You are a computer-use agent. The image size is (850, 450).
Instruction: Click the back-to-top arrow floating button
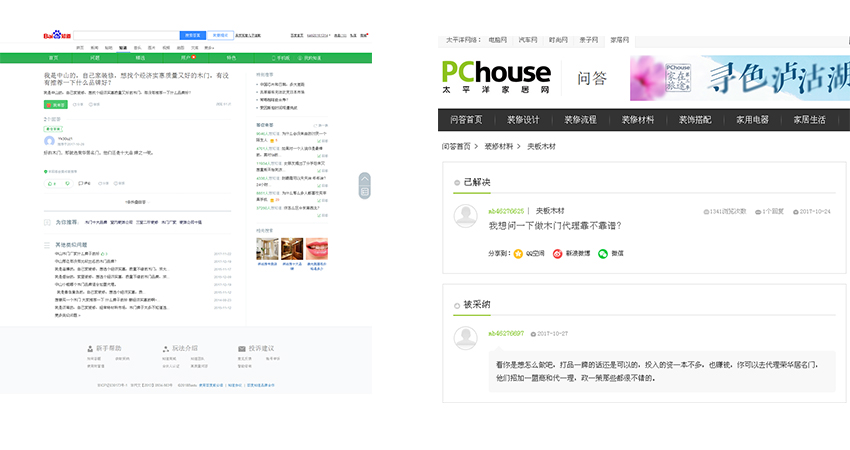point(365,179)
